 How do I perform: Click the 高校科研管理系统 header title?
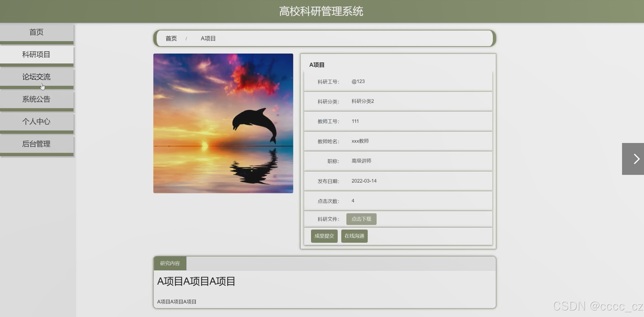[x=321, y=11]
